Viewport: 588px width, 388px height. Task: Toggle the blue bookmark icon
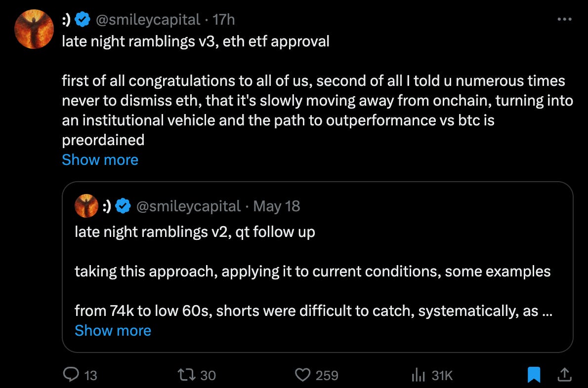(534, 375)
